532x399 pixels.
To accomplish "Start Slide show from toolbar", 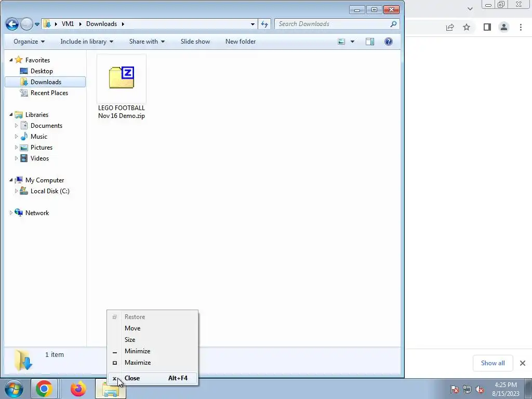I will pyautogui.click(x=195, y=42).
